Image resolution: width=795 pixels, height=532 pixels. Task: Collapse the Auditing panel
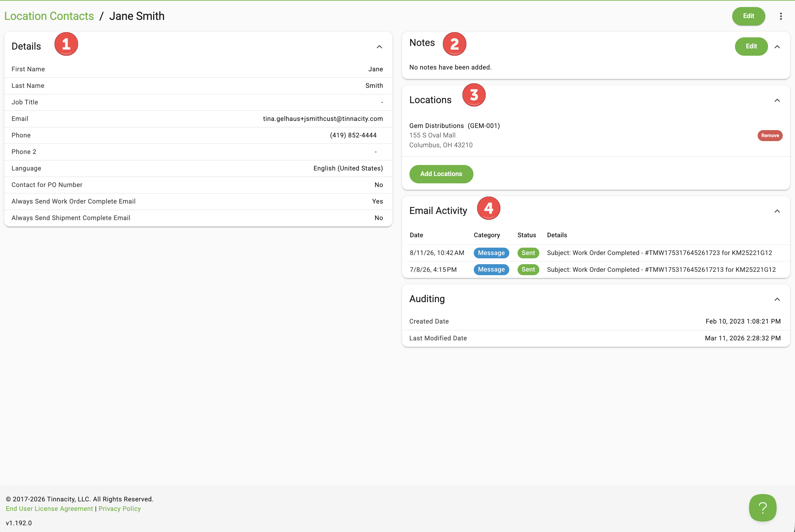[777, 299]
